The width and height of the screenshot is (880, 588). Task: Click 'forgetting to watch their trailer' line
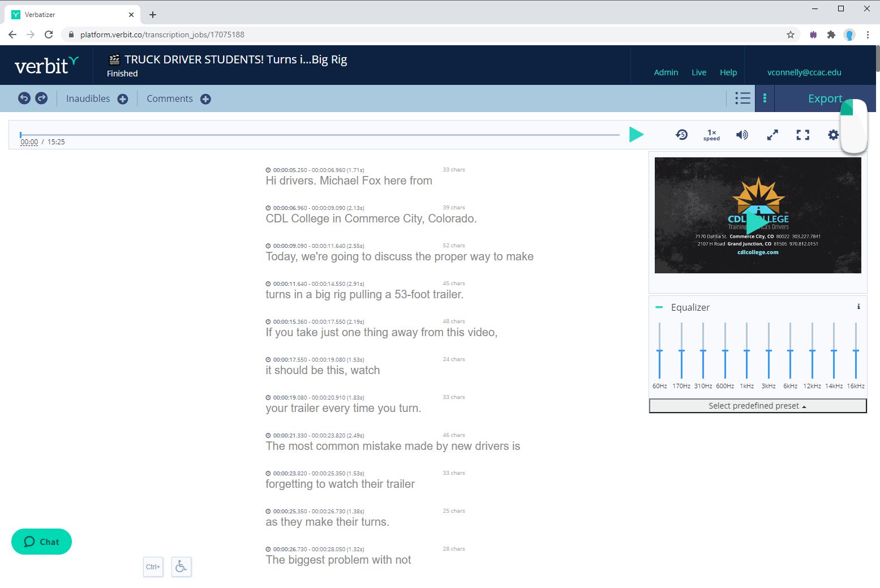pos(340,484)
